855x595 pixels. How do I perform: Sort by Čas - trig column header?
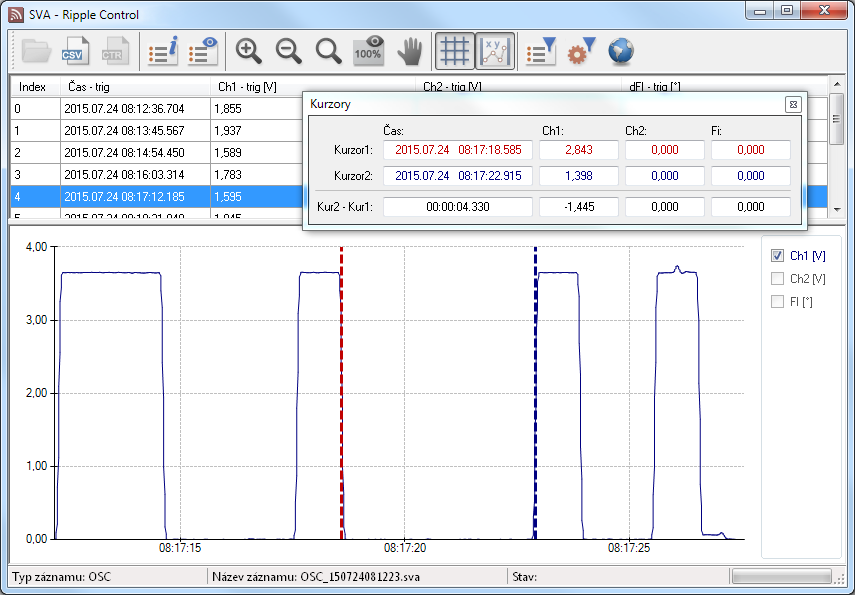pyautogui.click(x=135, y=87)
